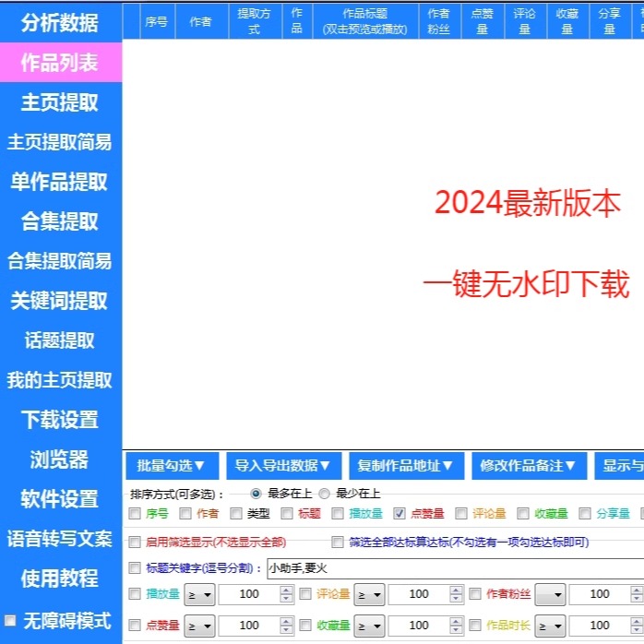644x644 pixels.
Task: Click the 点赞量 filter value field
Action: (249, 626)
